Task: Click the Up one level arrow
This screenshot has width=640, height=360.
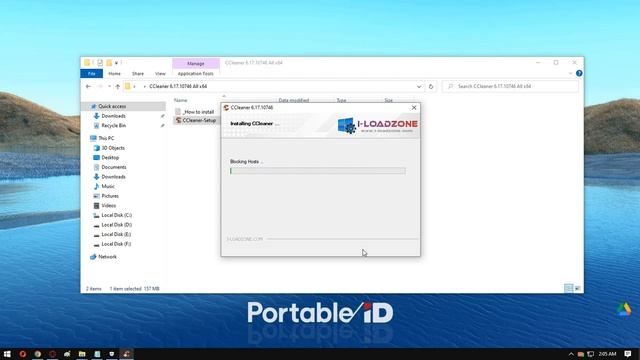Action: (118, 87)
